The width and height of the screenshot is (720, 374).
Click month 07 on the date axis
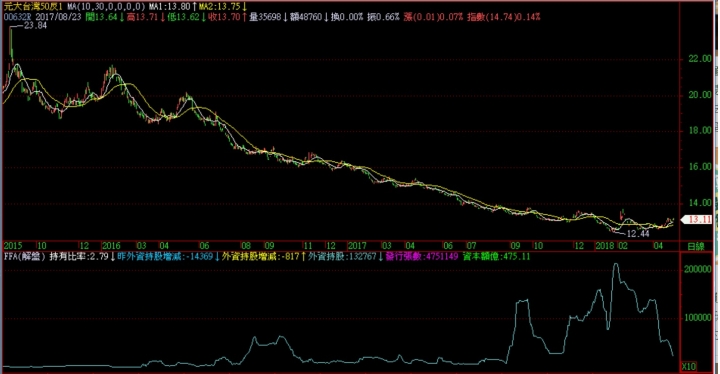[471, 246]
